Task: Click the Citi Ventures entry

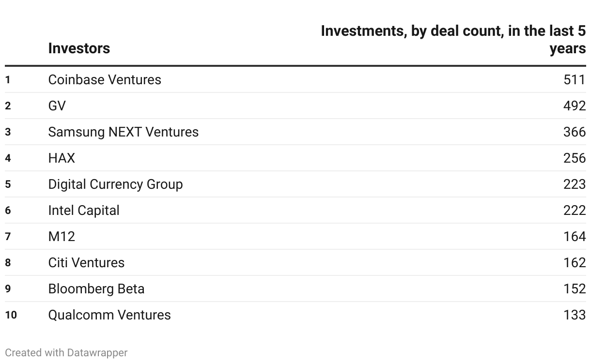Action: pos(86,262)
